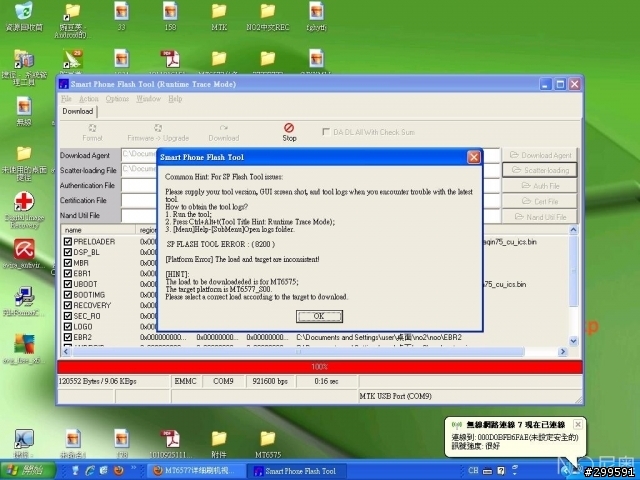The image size is (640, 480).
Task: Uncheck the LOGO partition checkbox
Action: 68,327
